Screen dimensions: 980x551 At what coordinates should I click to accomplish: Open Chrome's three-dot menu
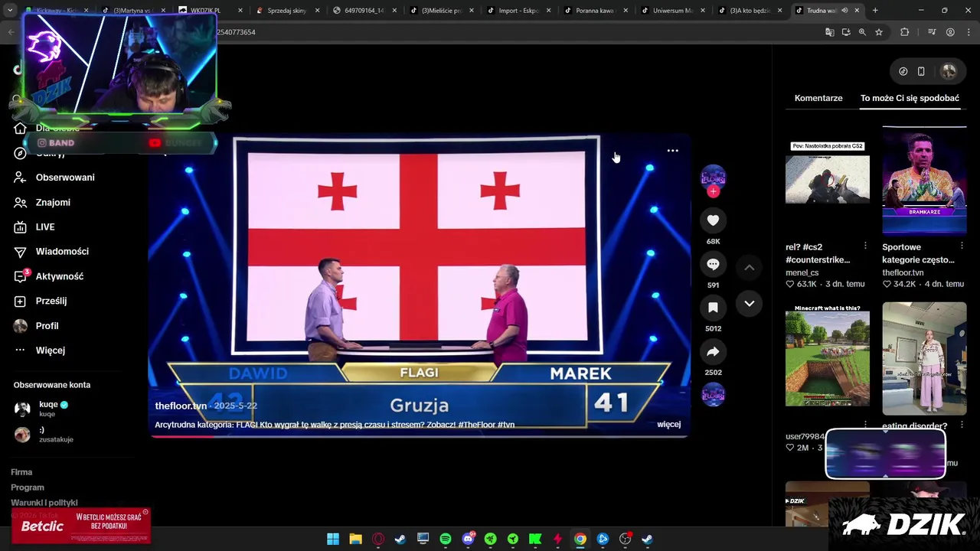(967, 32)
